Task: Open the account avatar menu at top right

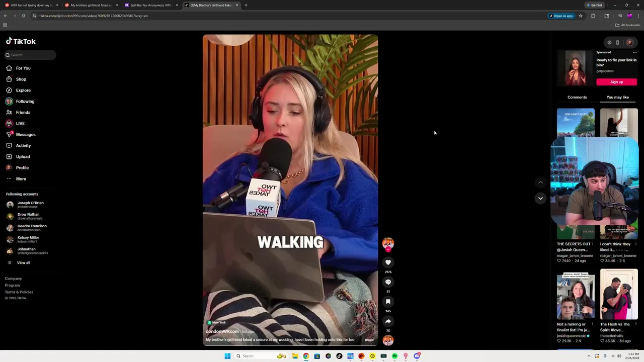Action: (629, 42)
